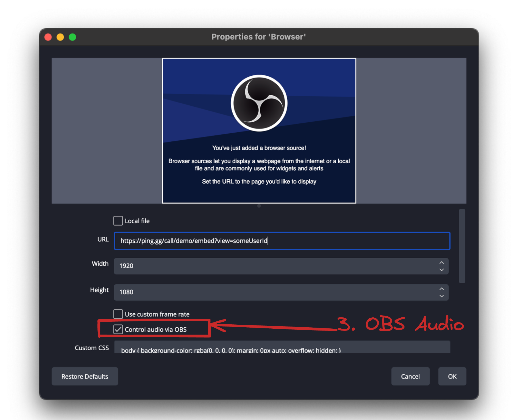The height and width of the screenshot is (420, 518).
Task: Enable Use custom frame rate
Action: (x=118, y=314)
